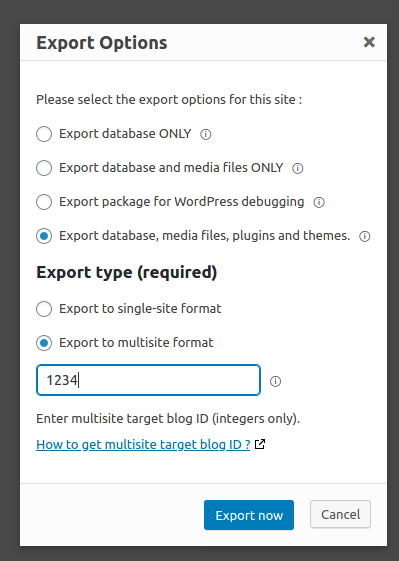Open How to get multisite target blog ID link
Screen dimensions: 399x561
tap(143, 445)
